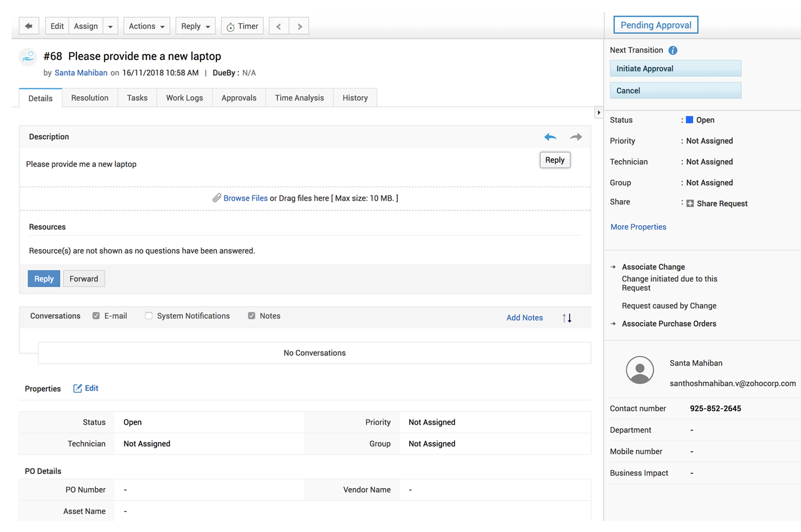Click the plus icon beside Share Request
This screenshot has height=532, width=801.
[690, 204]
